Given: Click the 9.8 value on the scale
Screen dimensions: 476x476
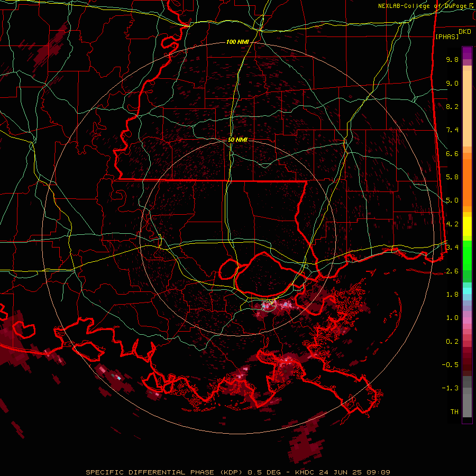Looking at the screenshot, I should tap(452, 59).
